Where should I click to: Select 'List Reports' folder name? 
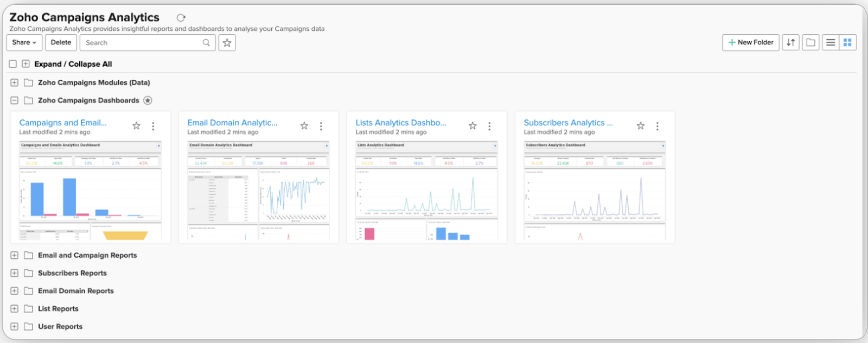58,309
